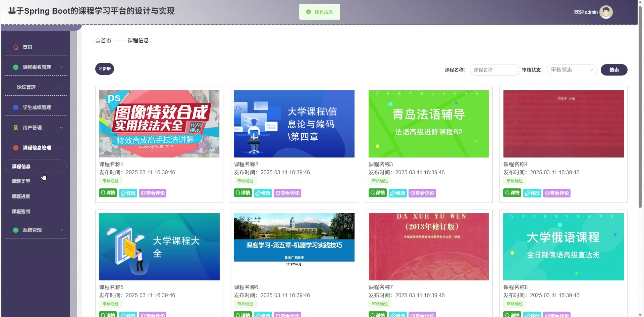Viewport: 644px width, 317px height.
Task: Open the 图像特效合成 course thumbnail
Action: (x=159, y=124)
